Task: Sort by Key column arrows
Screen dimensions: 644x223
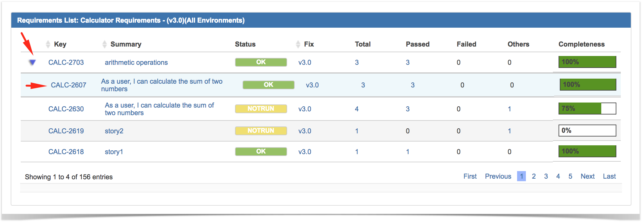Action: coord(48,44)
